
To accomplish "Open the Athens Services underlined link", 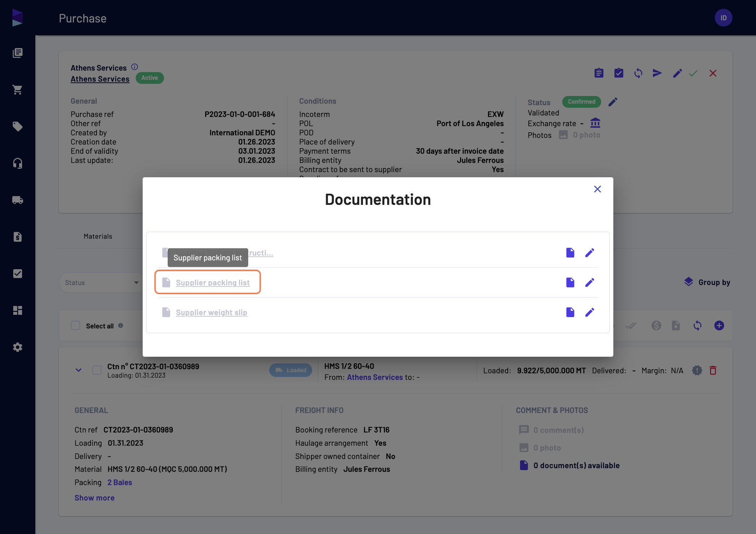I will click(x=100, y=79).
